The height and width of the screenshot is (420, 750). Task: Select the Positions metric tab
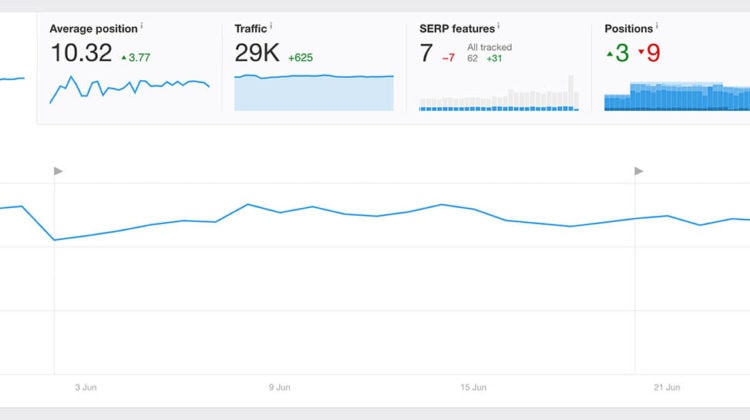click(671, 68)
